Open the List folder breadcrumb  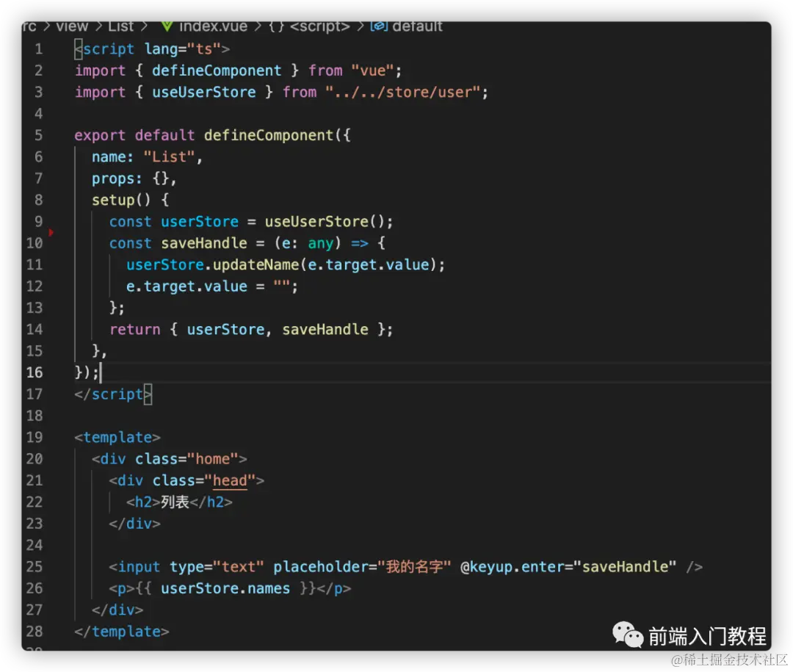(120, 26)
